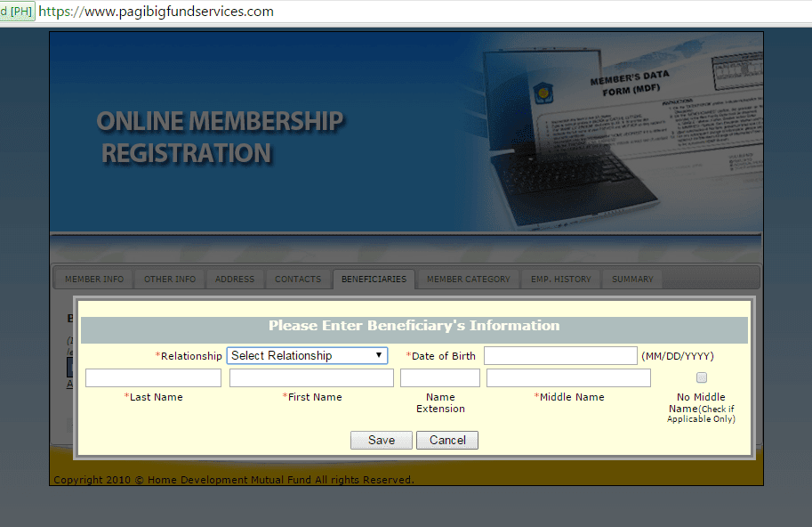
Task: Select the EMP. HISTORY tab
Action: [x=560, y=279]
